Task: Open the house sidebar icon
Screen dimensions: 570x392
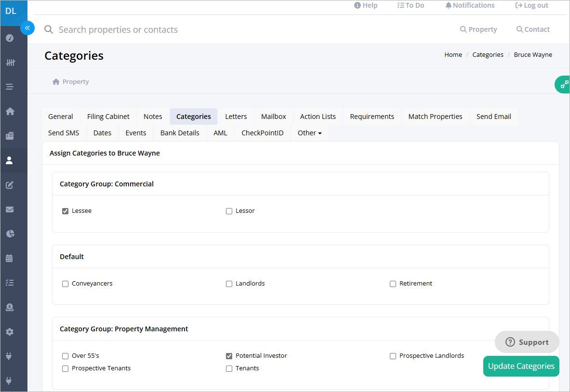Action: click(10, 111)
